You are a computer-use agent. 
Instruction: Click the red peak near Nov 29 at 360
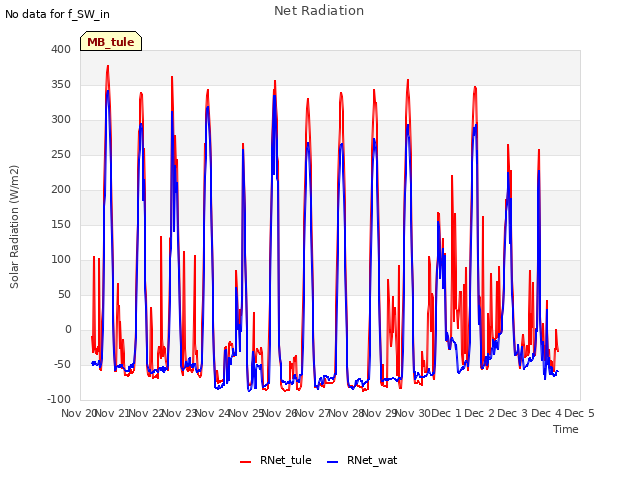coord(408,80)
